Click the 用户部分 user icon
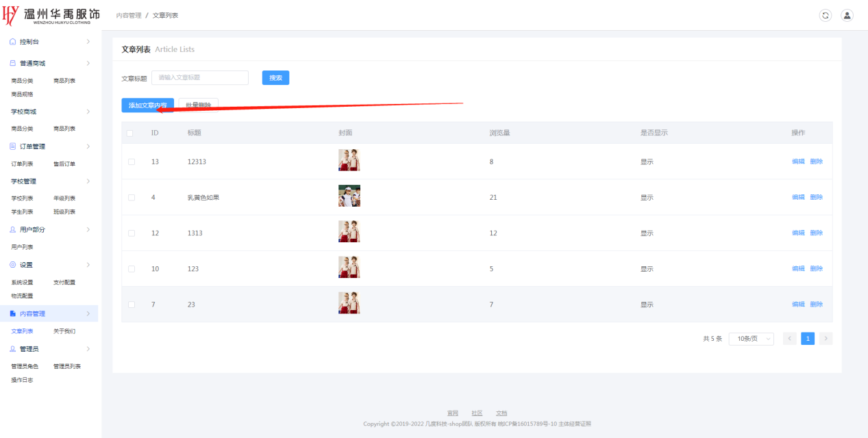The width and height of the screenshot is (868, 438). coord(13,230)
